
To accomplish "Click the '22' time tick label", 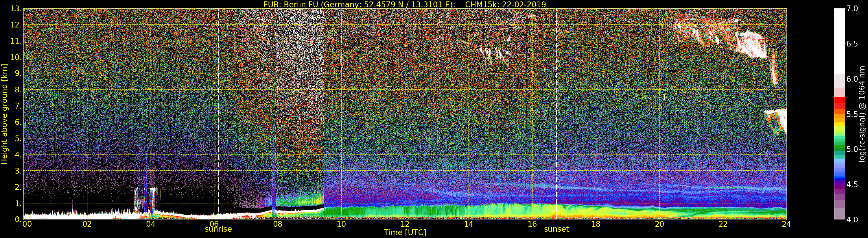I will tap(723, 224).
